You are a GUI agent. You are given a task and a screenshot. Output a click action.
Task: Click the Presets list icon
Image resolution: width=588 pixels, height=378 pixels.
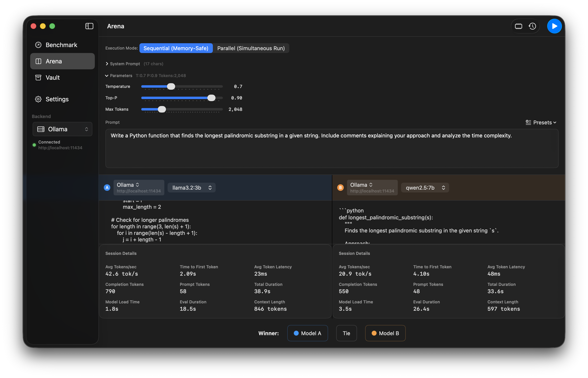528,123
